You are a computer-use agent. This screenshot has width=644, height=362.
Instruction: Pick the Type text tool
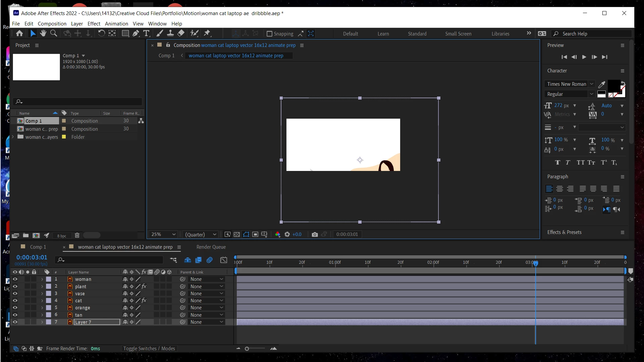(x=146, y=33)
